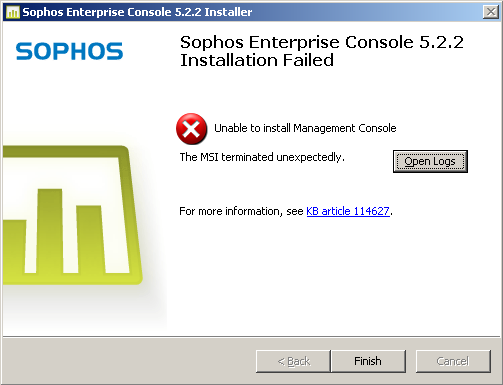Click the disabled Cancel button

pos(453,361)
